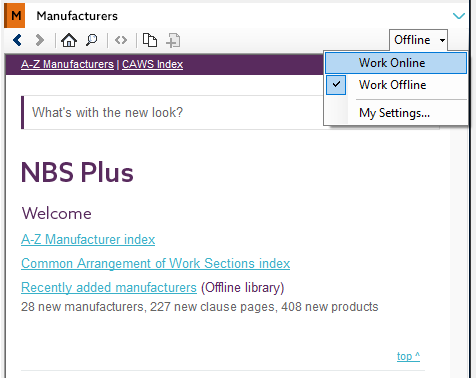Open Recently added manufacturers link
This screenshot has height=378, width=476.
(x=109, y=287)
